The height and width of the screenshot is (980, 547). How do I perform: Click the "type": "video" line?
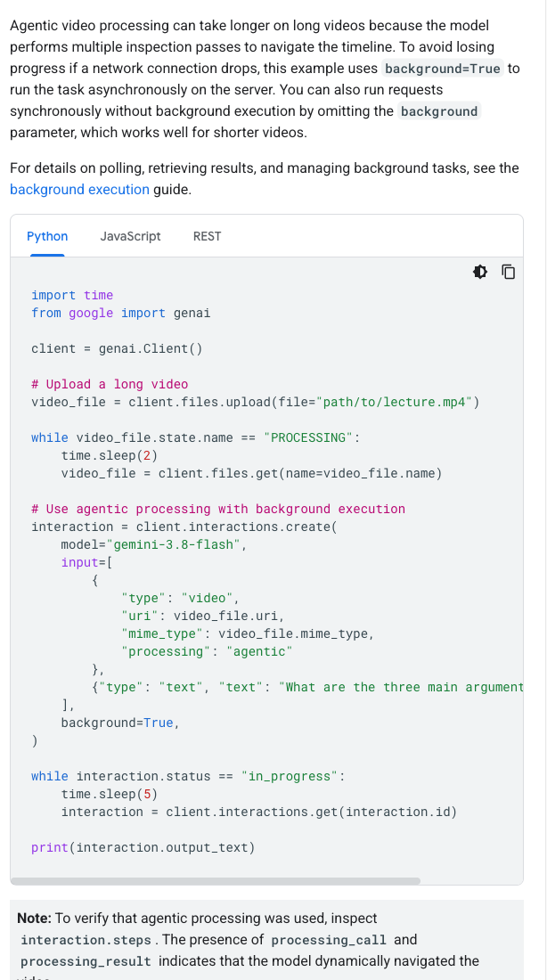click(x=181, y=598)
